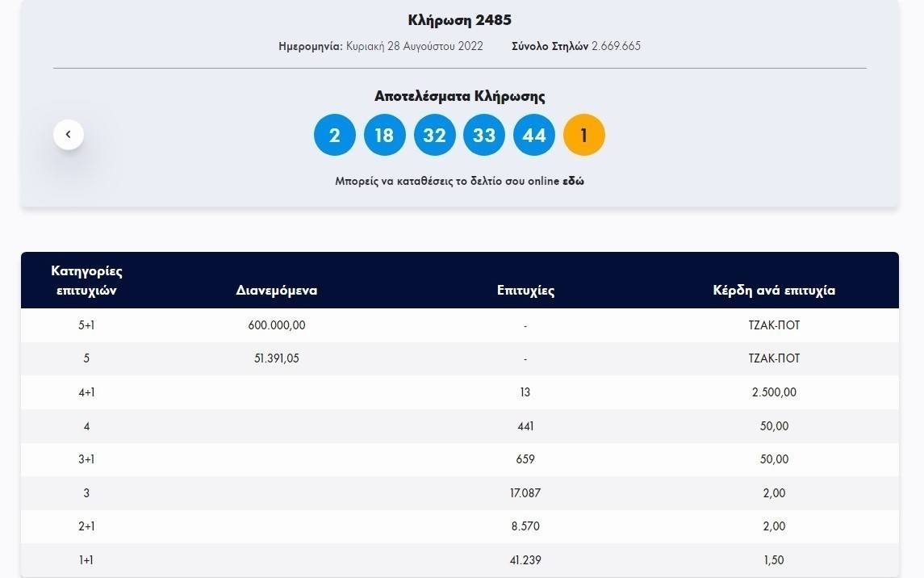
Task: Click the 'Επιτυχίες' column header
Action: pos(525,291)
